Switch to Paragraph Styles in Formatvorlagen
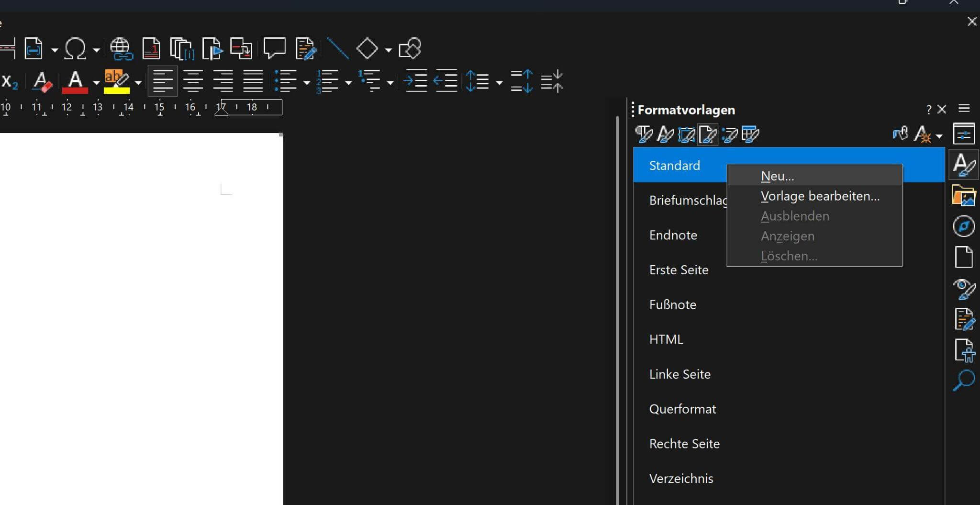Screen dimensions: 980x505 [644, 135]
